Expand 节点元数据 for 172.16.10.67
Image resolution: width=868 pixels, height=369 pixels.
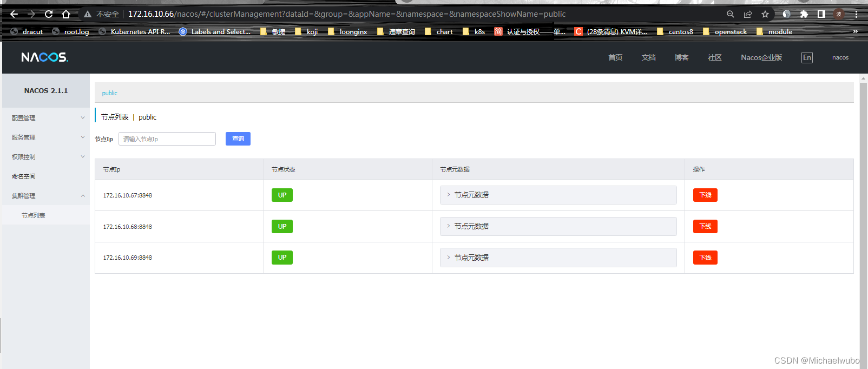point(558,195)
